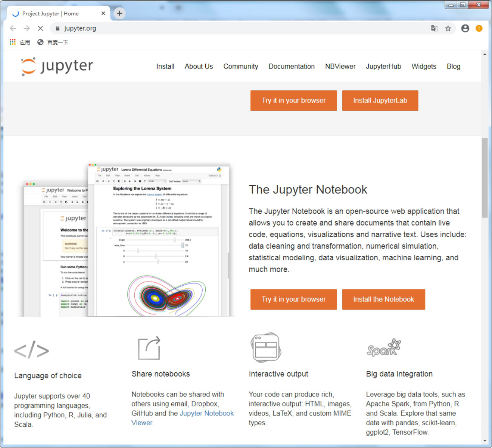Open the Install nav menu item
The height and width of the screenshot is (448, 492).
165,66
